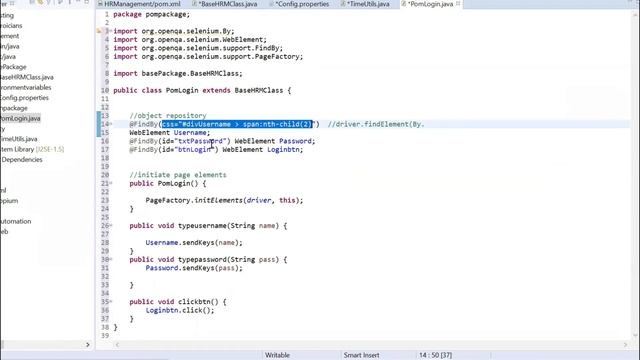The height and width of the screenshot is (360, 640).
Task: Open the *Config.properties editor tab
Action: point(301,4)
